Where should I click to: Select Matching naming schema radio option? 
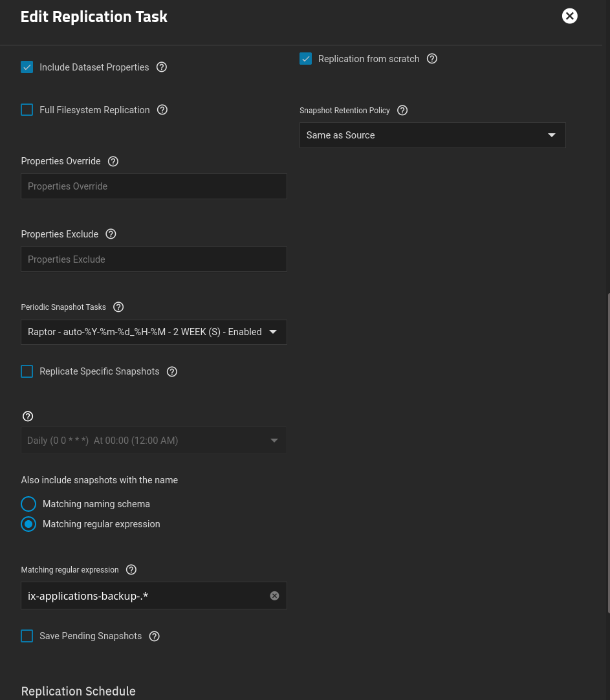pos(28,504)
